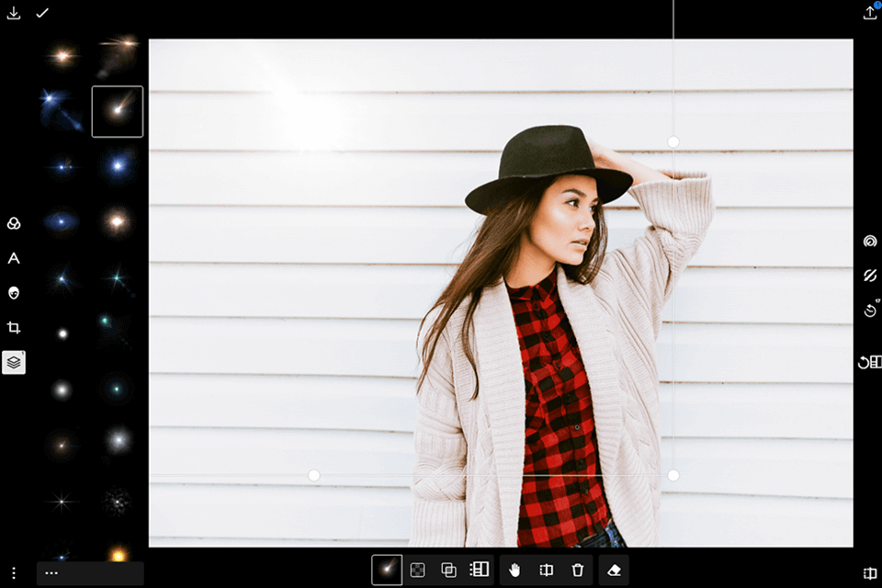
Task: Pick the teal green sparkle flare thumbnail
Action: (118, 278)
